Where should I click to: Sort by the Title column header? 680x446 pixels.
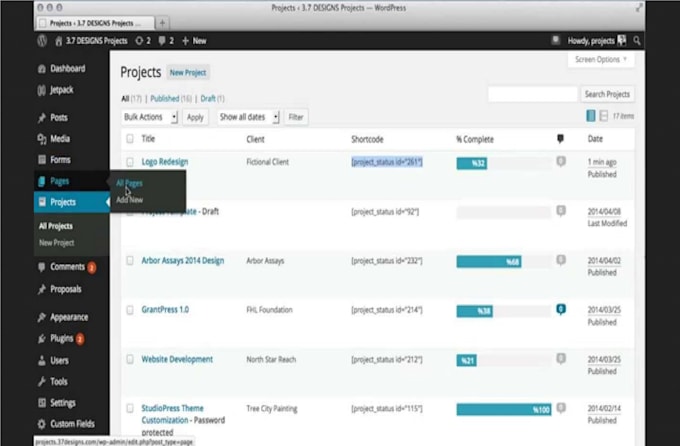[x=148, y=139]
